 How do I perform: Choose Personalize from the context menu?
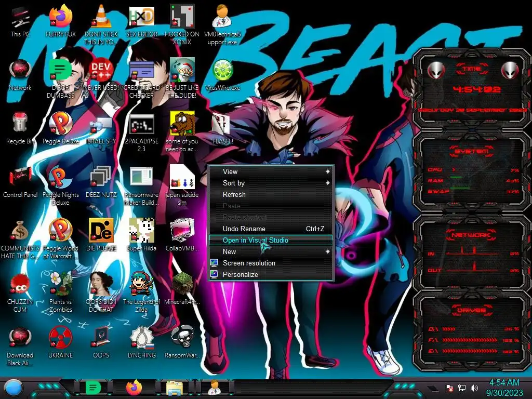click(x=271, y=274)
